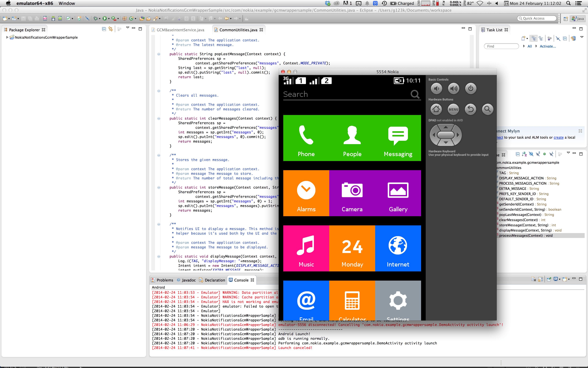Expand the NokiaNotificationsGcmWrapperSample project tree

[7, 37]
